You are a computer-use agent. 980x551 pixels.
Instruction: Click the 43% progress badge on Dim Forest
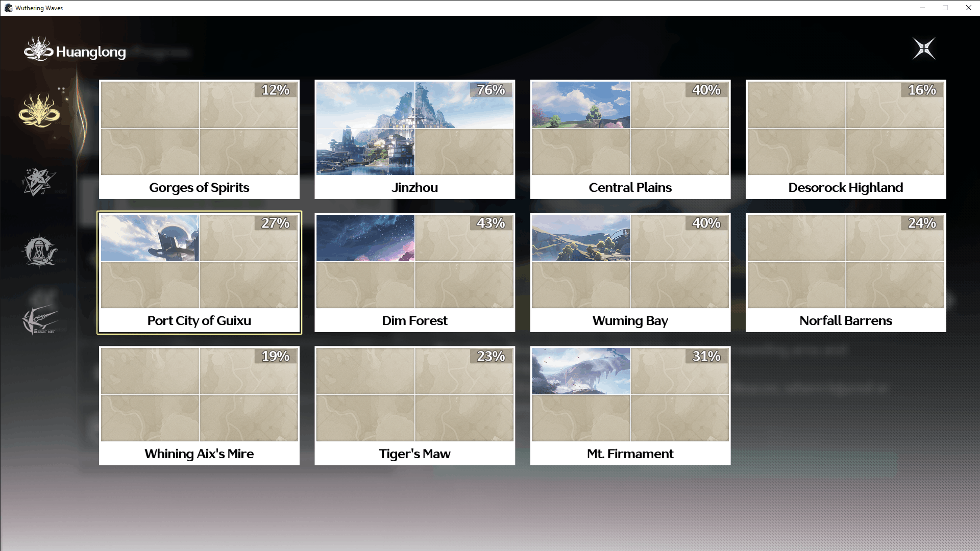coord(491,223)
